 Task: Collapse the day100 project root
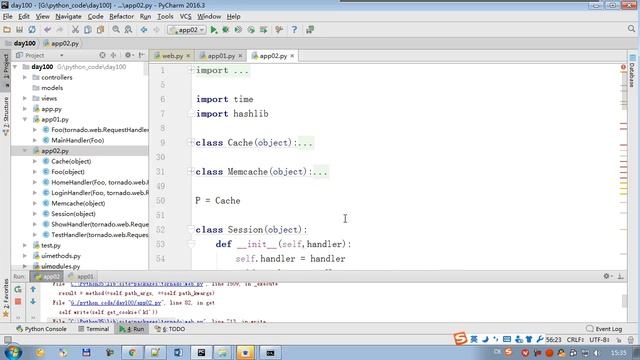[16, 67]
